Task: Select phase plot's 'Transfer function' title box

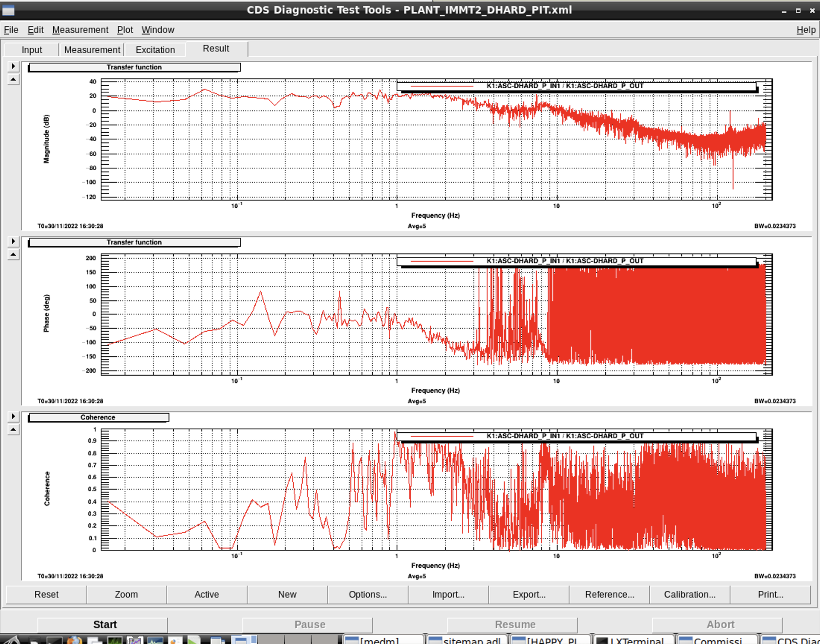Action: (134, 242)
